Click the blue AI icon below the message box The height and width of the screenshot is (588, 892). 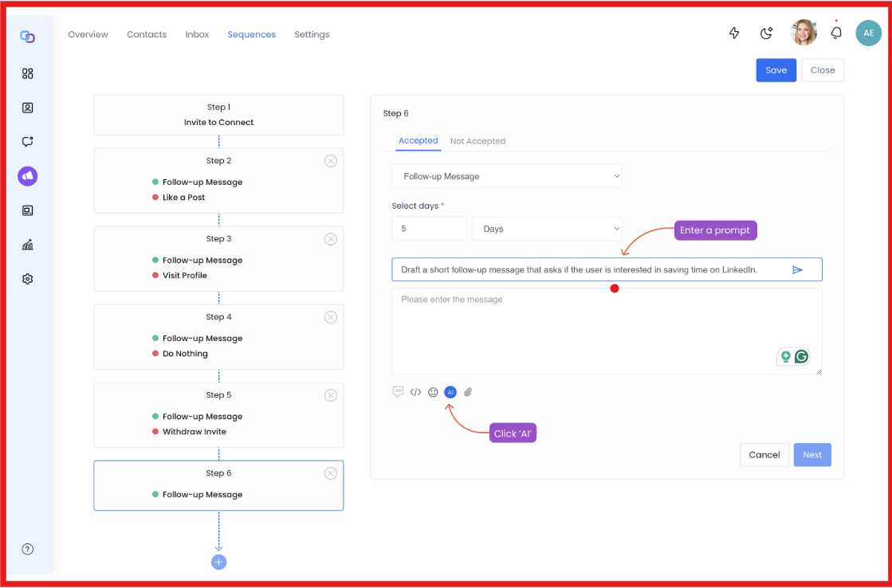tap(450, 392)
